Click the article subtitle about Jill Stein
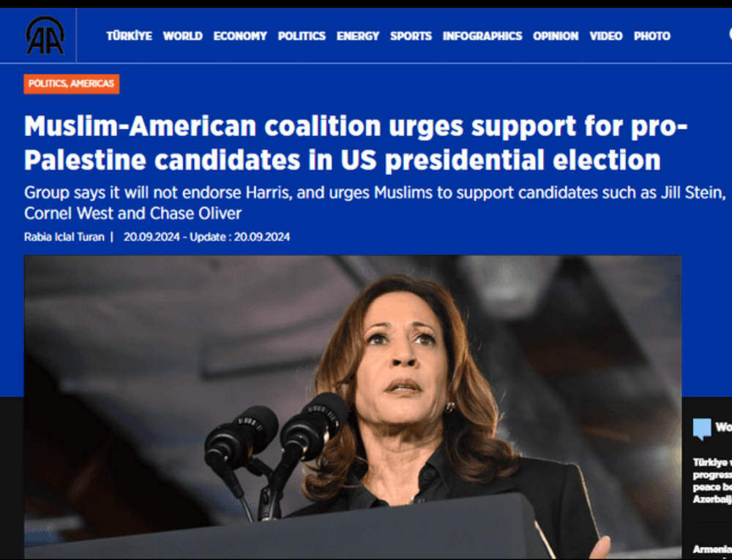 (375, 203)
